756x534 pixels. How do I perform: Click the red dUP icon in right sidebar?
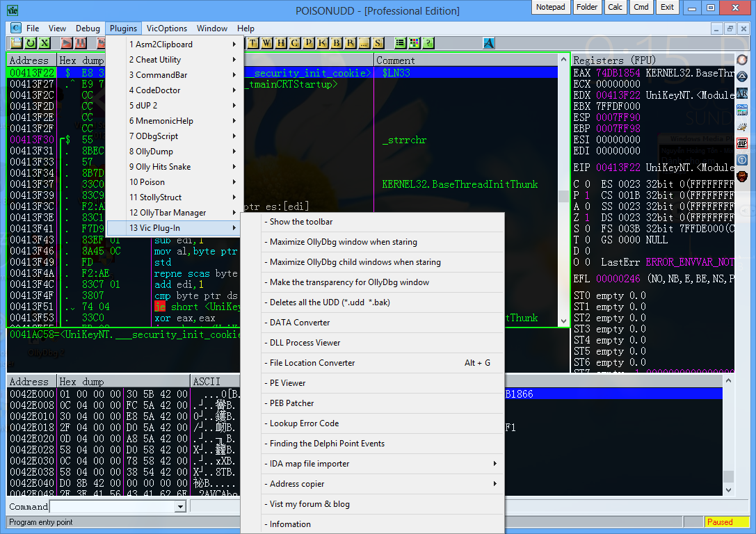pos(742,143)
